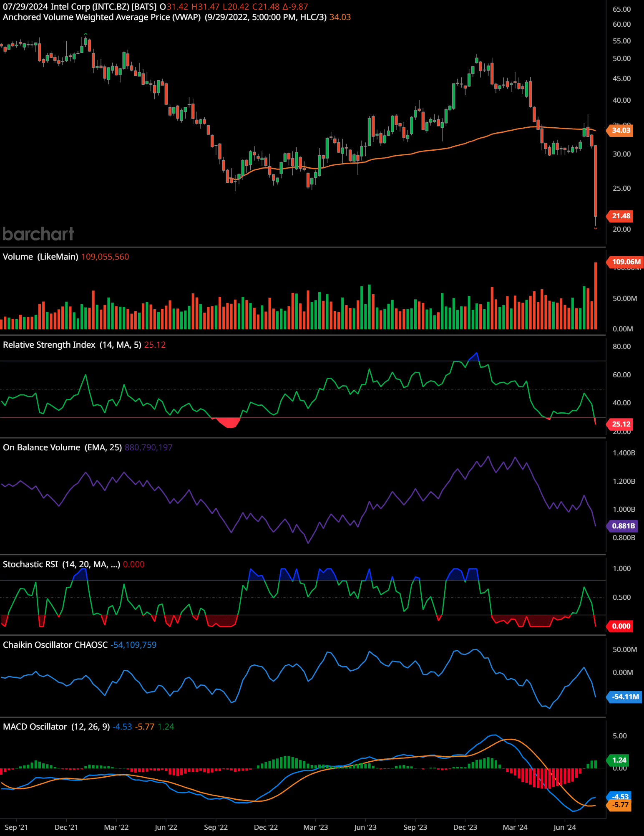Click the Jun '22 date axis label
Screen dimensions: 644x836
point(166,827)
